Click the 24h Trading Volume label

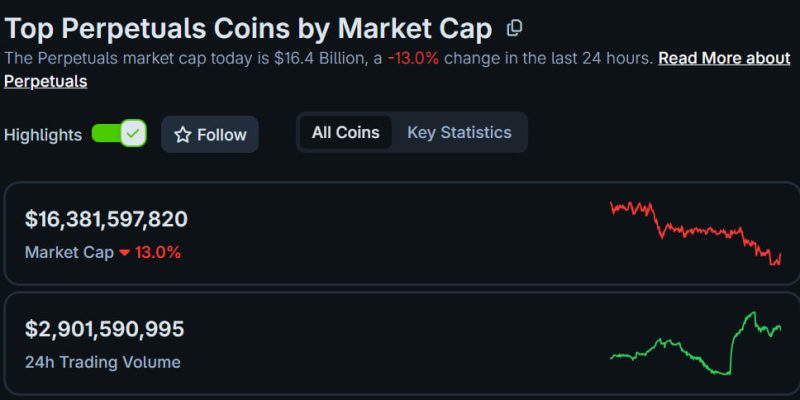tap(103, 362)
